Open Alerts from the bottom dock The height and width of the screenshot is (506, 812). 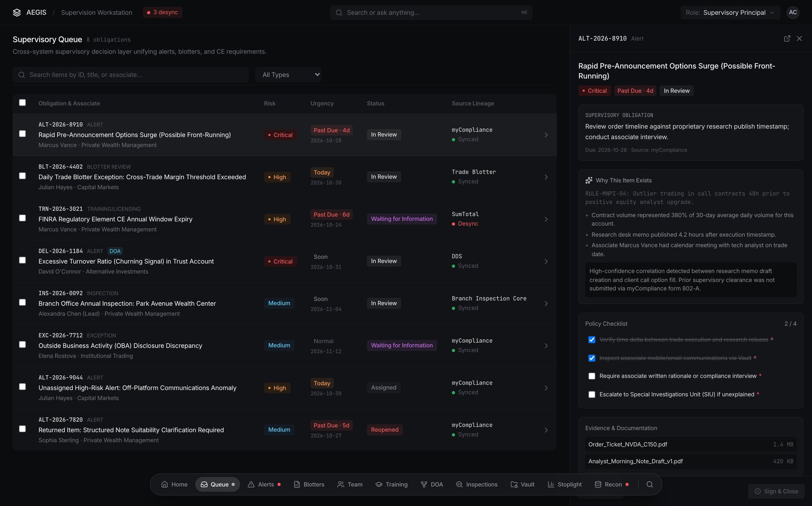264,484
